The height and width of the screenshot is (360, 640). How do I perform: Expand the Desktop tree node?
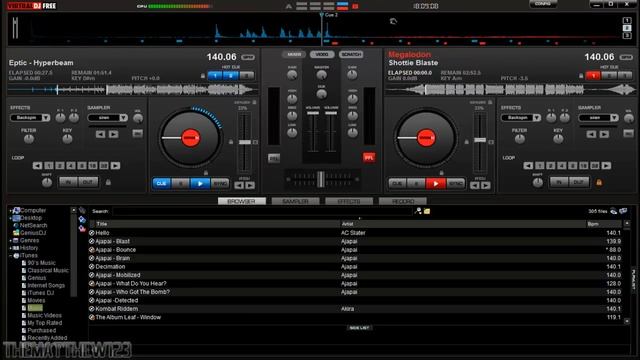click(x=11, y=218)
